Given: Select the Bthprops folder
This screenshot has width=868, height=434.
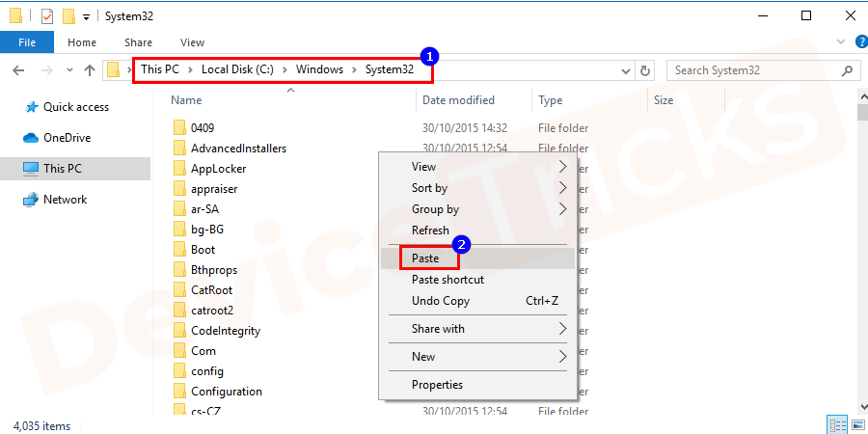Looking at the screenshot, I should click(x=205, y=270).
